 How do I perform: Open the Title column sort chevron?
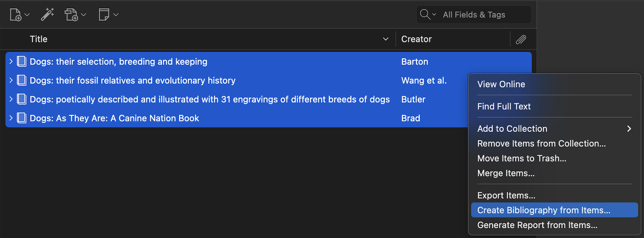pos(386,39)
